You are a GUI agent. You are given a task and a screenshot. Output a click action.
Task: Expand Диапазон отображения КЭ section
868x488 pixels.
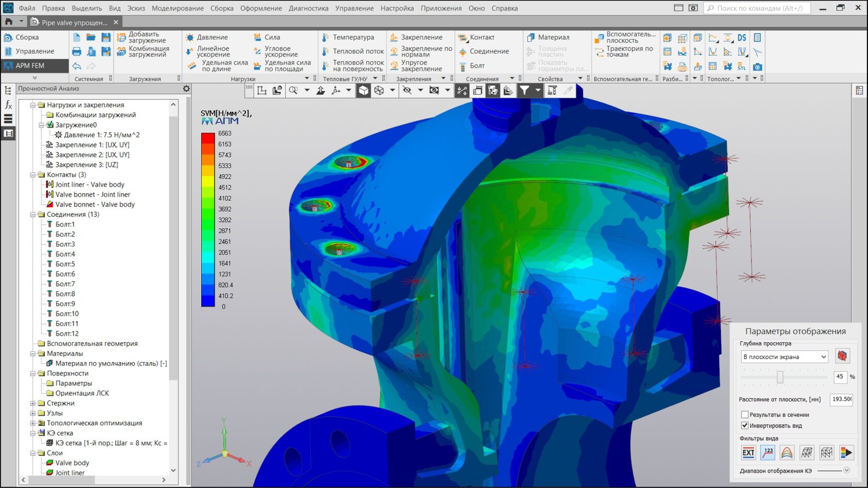[x=846, y=470]
